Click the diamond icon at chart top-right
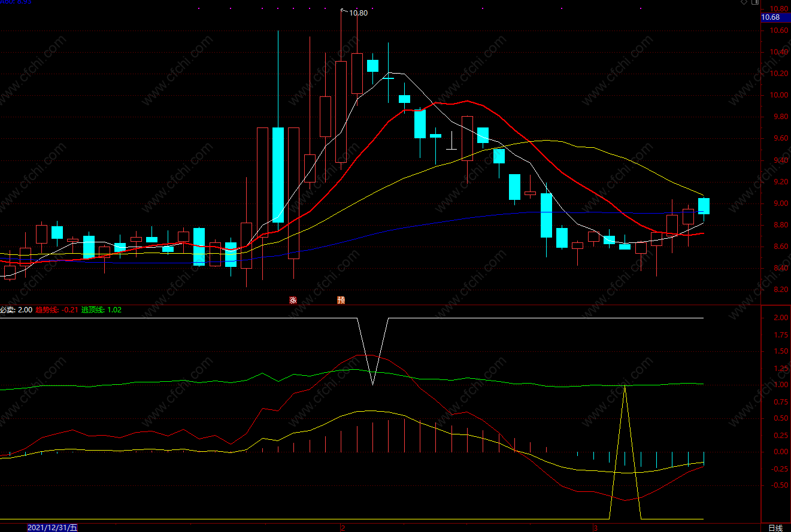Viewport: 791px width, 532px height. click(x=744, y=2)
